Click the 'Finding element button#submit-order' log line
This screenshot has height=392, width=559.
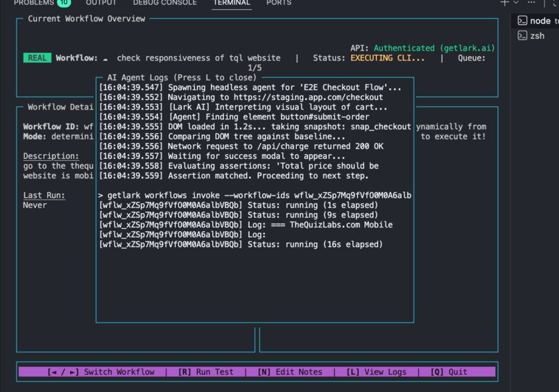point(234,117)
